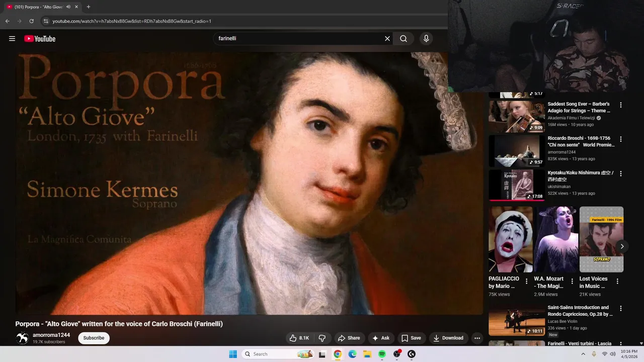Focus the YouTube search field containing farinelli

pos(299,39)
